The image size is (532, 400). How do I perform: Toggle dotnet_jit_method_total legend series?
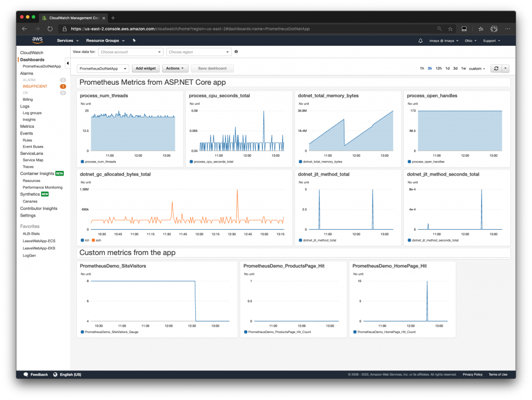(317, 241)
